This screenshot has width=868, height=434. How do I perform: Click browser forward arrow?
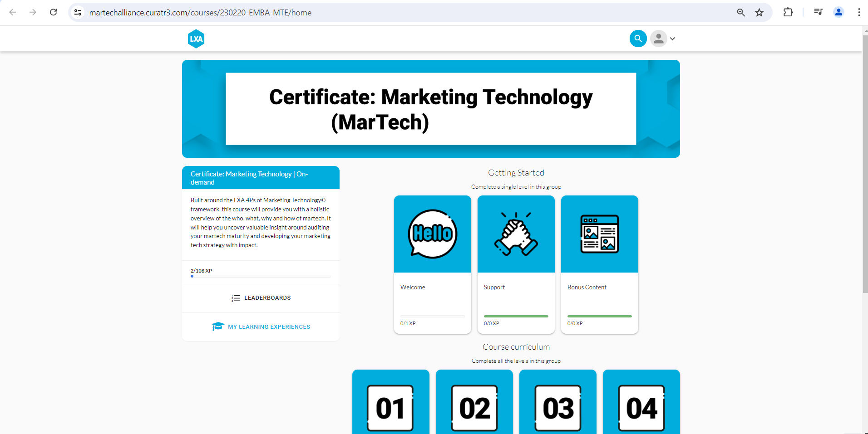(33, 12)
